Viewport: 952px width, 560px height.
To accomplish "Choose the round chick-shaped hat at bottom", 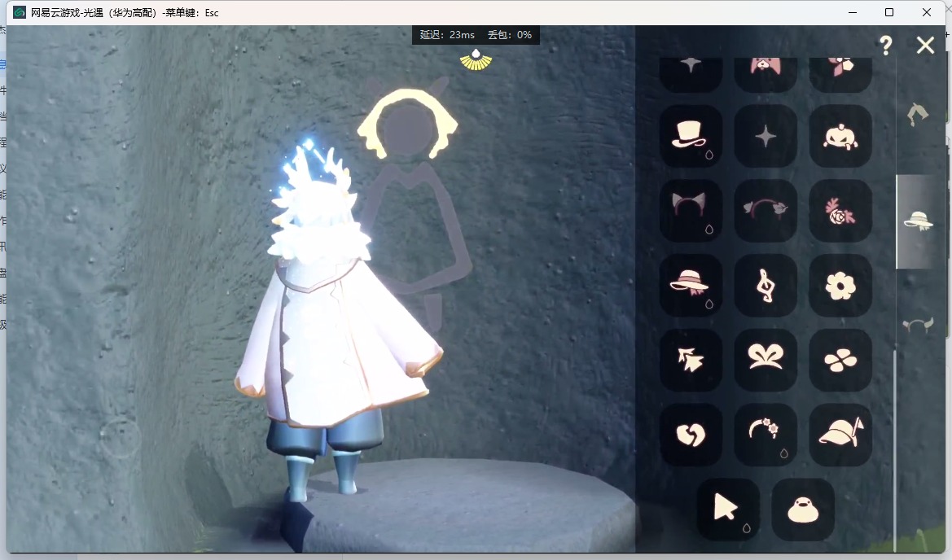I will tap(803, 509).
